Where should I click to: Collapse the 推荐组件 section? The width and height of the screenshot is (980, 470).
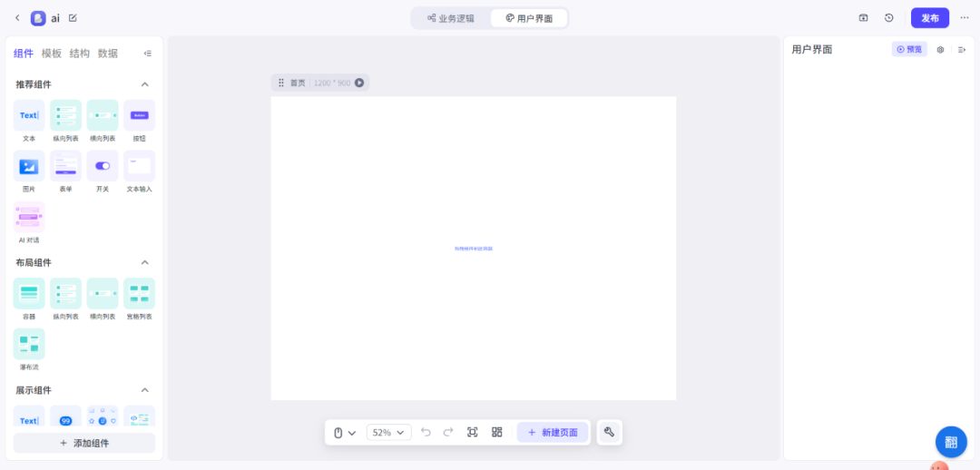pyautogui.click(x=144, y=84)
